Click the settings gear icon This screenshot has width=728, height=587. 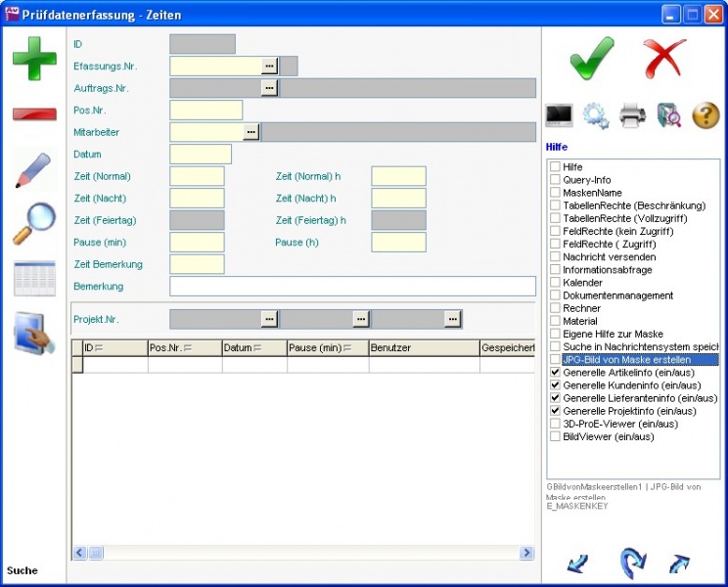click(x=596, y=115)
